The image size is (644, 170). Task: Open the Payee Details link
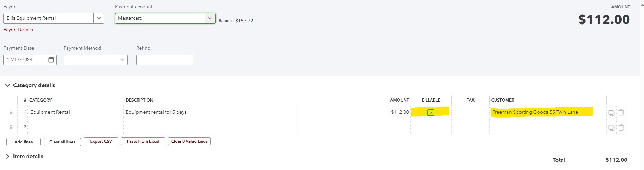[x=18, y=30]
